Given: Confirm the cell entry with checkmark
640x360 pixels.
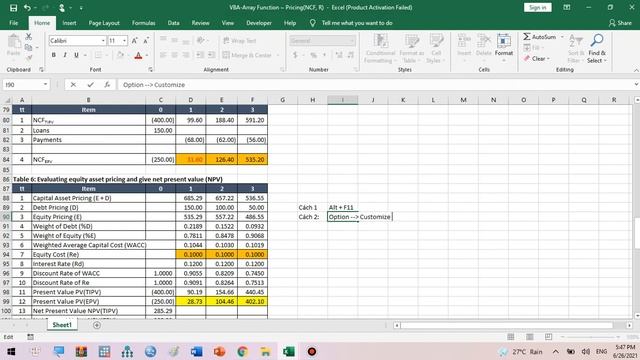Looking at the screenshot, I should point(90,85).
